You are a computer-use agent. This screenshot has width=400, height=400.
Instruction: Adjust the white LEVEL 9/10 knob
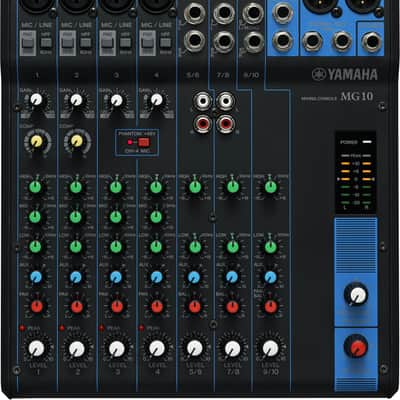[271, 348]
